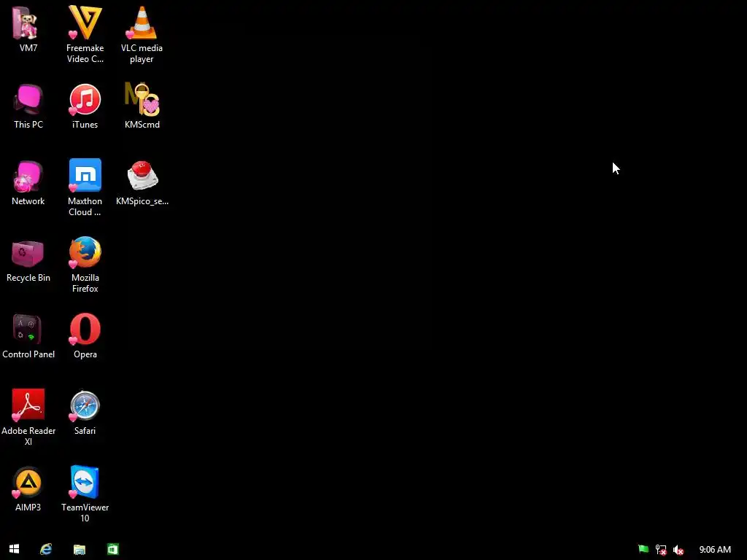This screenshot has height=560, width=747.
Task: Click the 'KMSpico_se...' label text
Action: point(142,201)
